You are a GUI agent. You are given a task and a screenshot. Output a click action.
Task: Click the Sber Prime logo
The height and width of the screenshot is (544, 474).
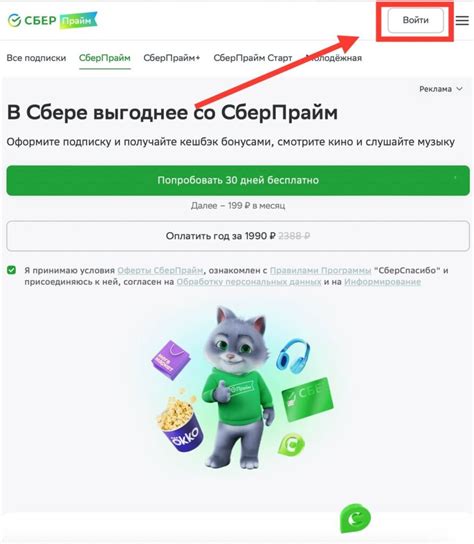(52, 20)
